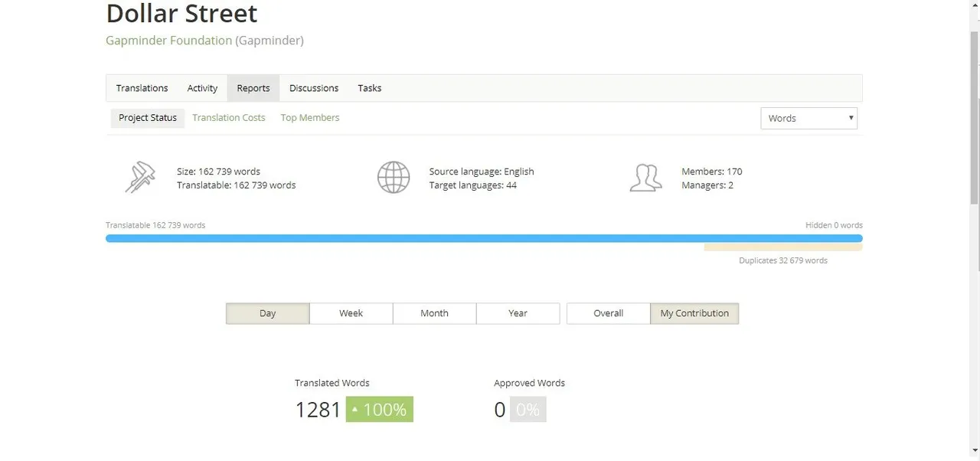980x461 pixels.
Task: Click the globe languages icon
Action: 394,178
